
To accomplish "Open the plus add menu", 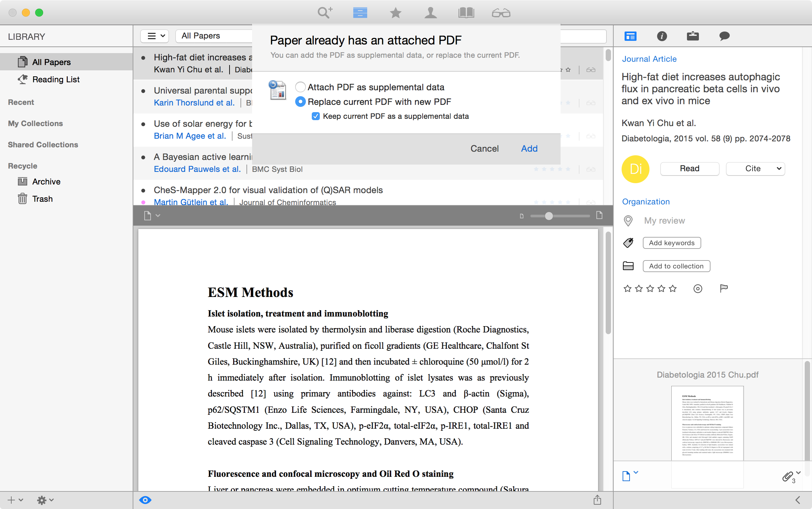I will click(x=15, y=500).
